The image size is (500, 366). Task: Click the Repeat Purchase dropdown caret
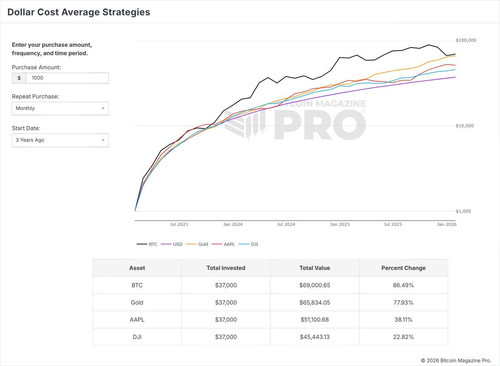[x=103, y=108]
